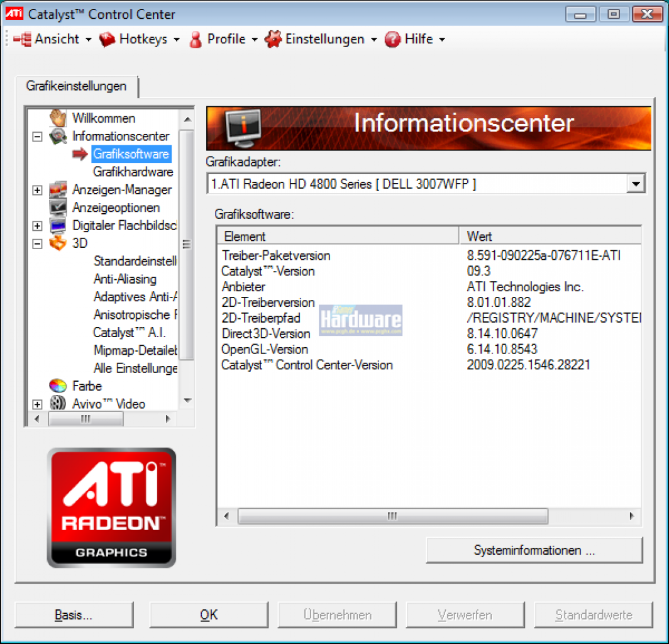Click the Digitaler Flachbildschirm icon
This screenshot has width=669, height=644.
(x=58, y=225)
